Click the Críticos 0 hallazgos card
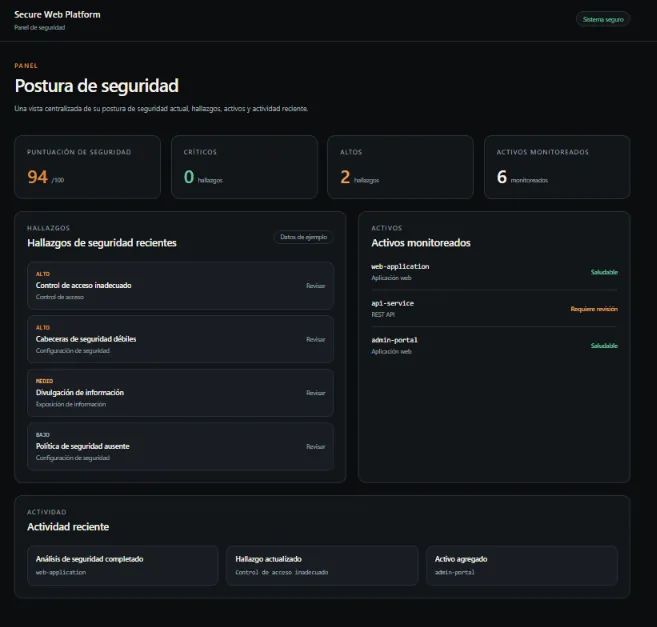 click(x=244, y=167)
